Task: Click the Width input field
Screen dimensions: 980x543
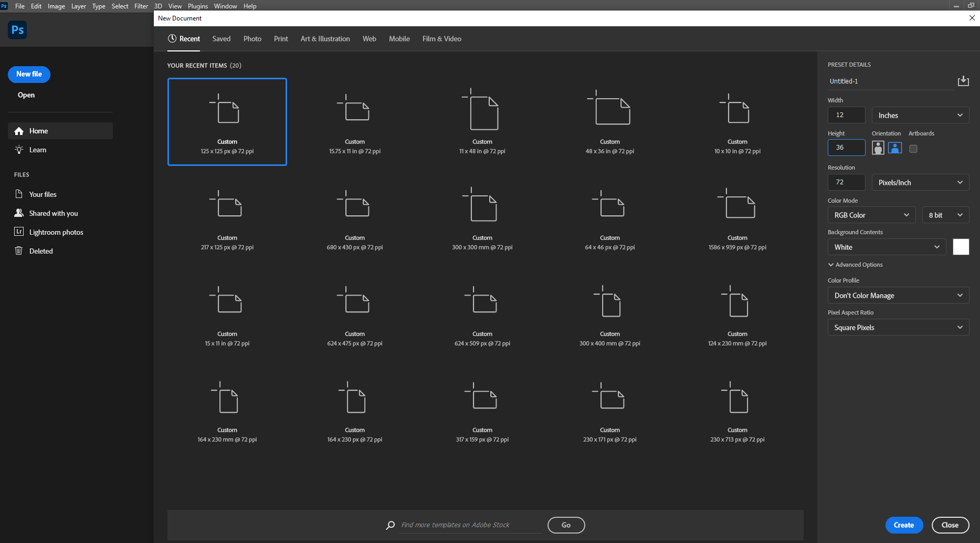Action: [846, 115]
